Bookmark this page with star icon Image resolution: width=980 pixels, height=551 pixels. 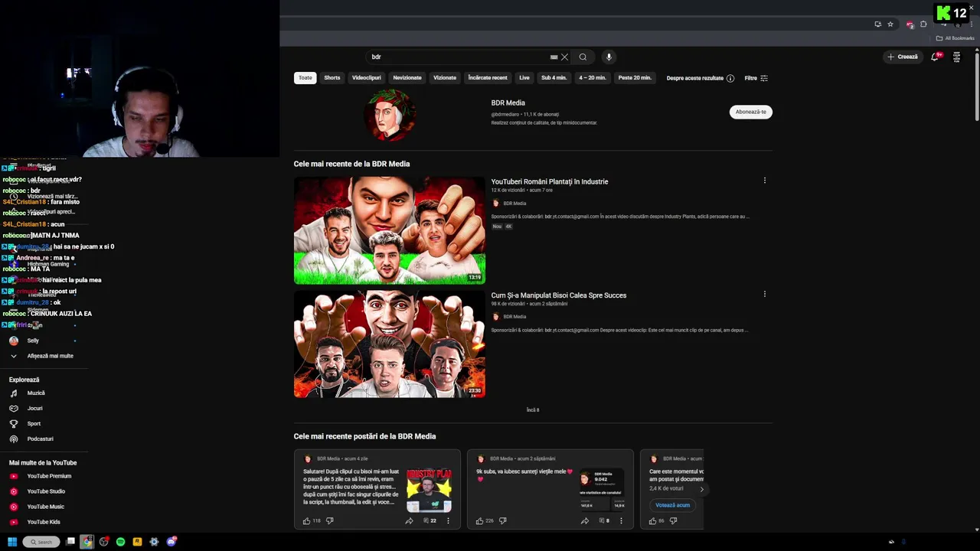(890, 24)
